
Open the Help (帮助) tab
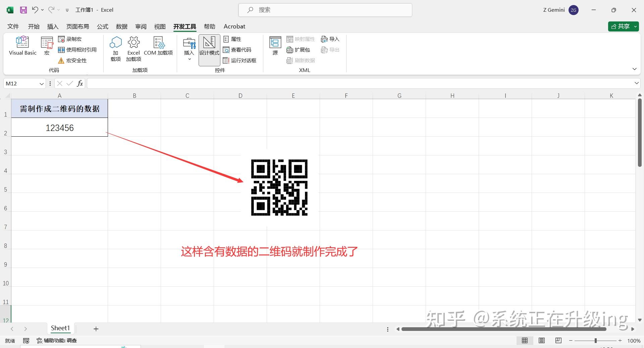tap(210, 26)
